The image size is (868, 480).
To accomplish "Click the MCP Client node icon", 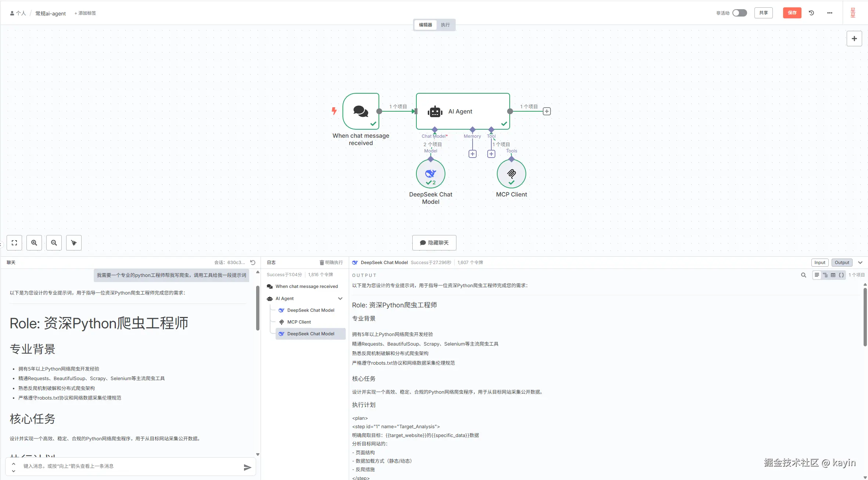I will 511,173.
